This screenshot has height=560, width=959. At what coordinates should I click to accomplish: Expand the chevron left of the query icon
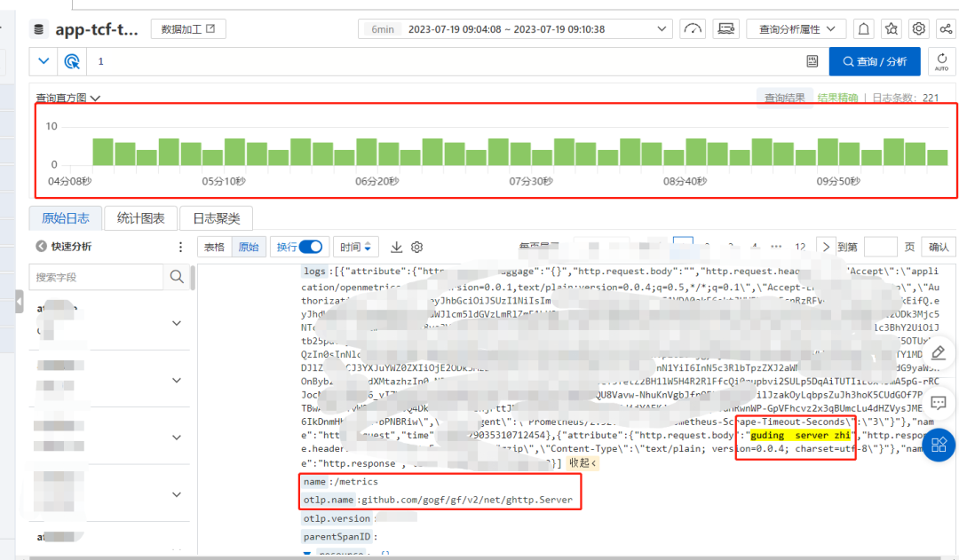pyautogui.click(x=44, y=61)
